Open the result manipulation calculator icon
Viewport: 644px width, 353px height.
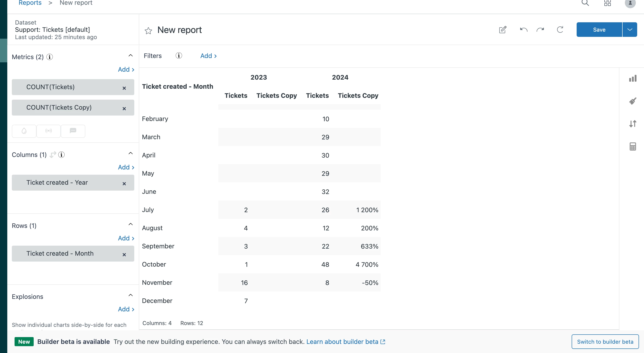[632, 146]
